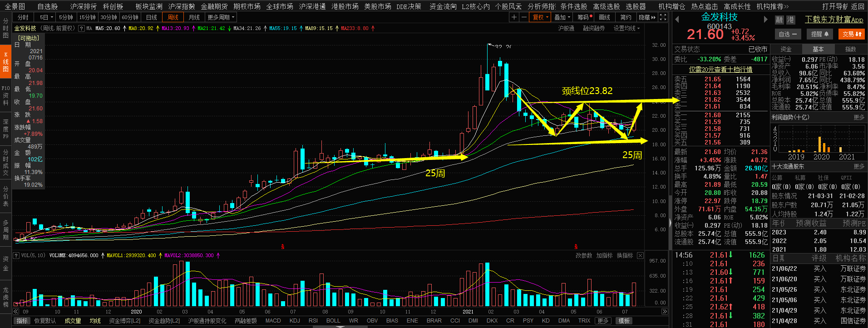
Task: Switch to the 60分钟 chart tab
Action: click(130, 17)
